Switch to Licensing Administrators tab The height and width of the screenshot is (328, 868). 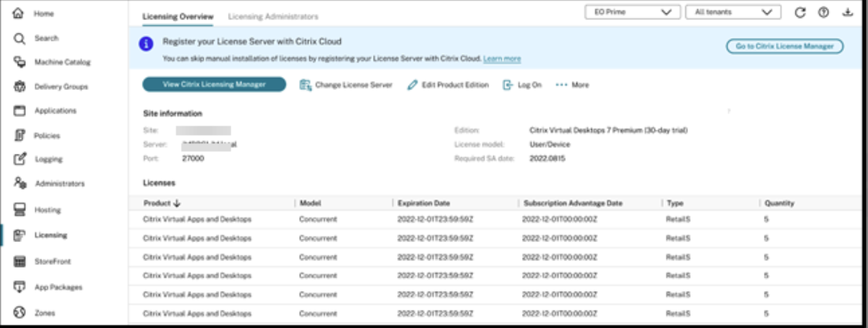(273, 17)
